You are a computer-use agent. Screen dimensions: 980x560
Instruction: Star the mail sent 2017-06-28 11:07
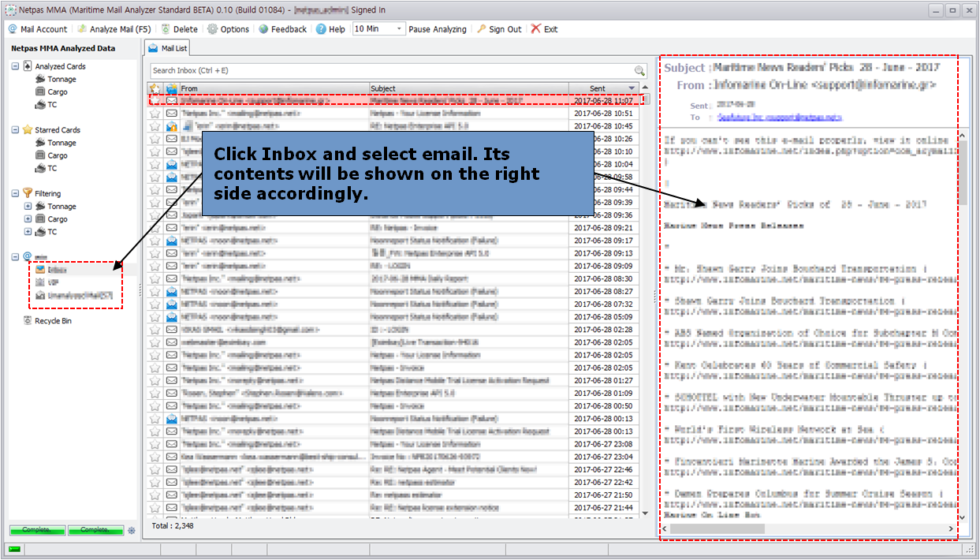click(x=155, y=101)
